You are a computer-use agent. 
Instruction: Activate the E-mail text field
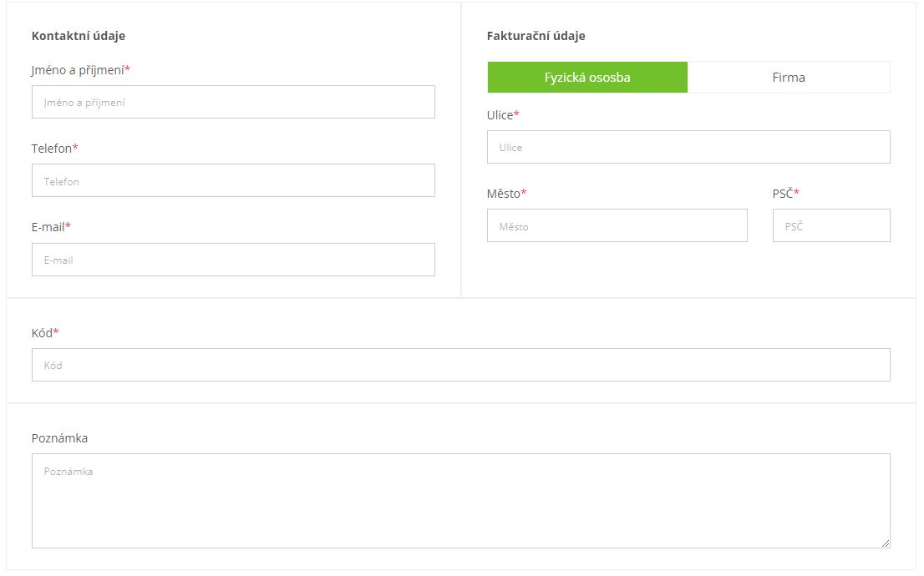(x=233, y=260)
